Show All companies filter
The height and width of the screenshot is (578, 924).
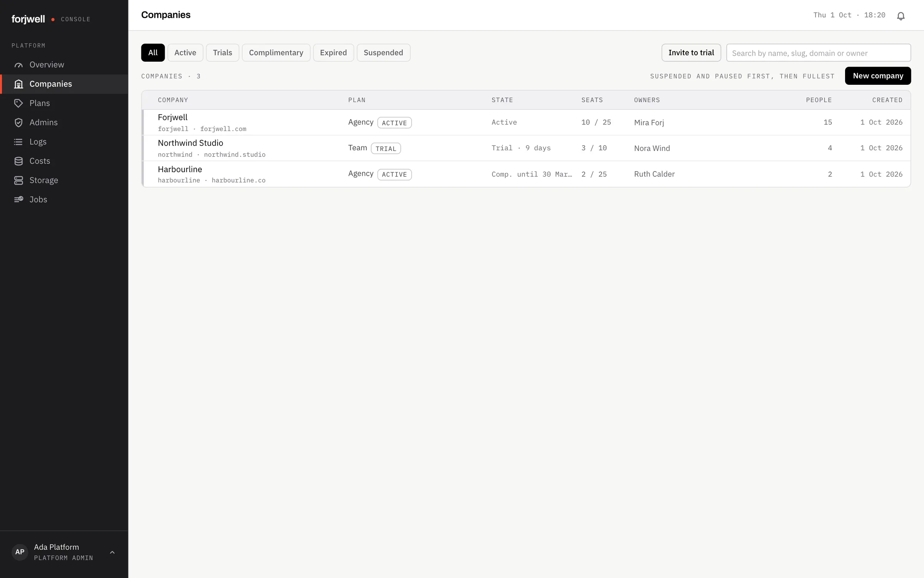(x=153, y=53)
